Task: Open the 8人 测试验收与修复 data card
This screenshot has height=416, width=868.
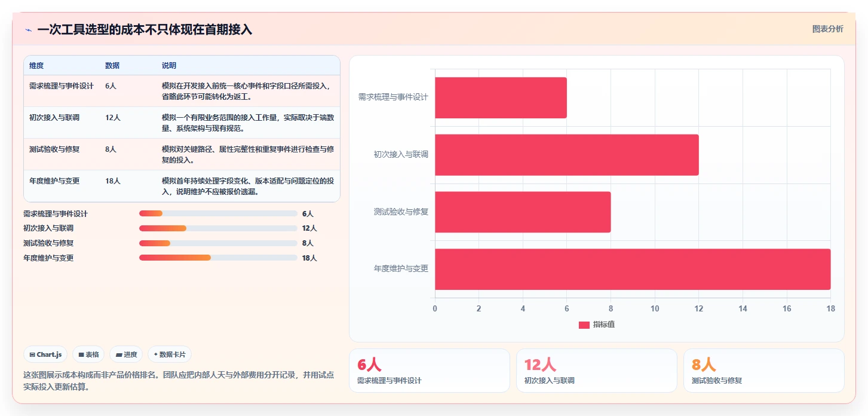Action: pos(764,371)
